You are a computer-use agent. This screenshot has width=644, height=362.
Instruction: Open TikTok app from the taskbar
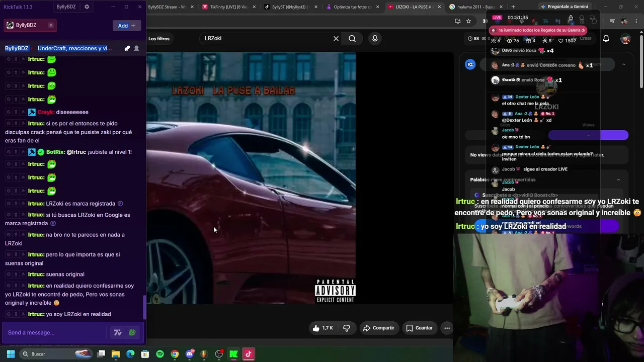[248, 354]
